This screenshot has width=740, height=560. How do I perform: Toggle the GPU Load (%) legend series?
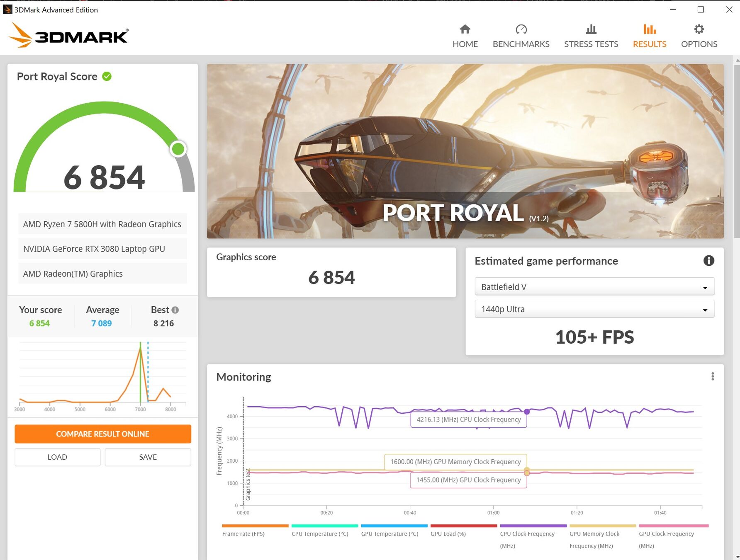click(464, 531)
